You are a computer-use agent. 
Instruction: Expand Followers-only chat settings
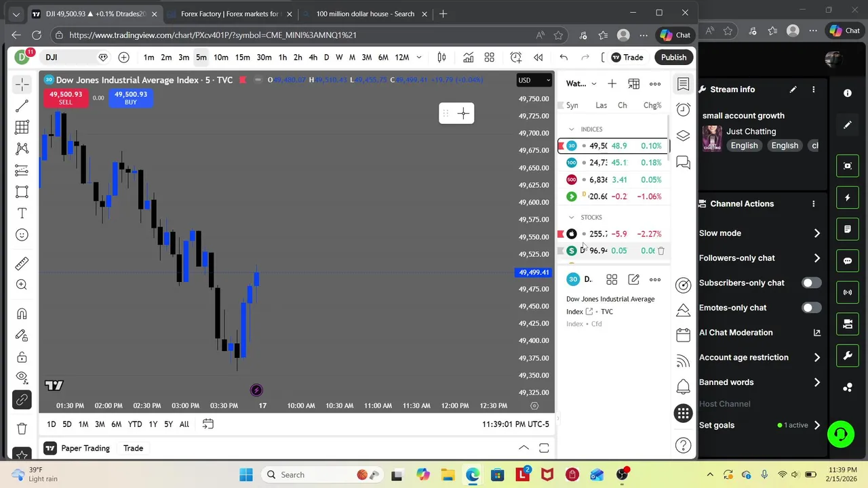tap(816, 258)
